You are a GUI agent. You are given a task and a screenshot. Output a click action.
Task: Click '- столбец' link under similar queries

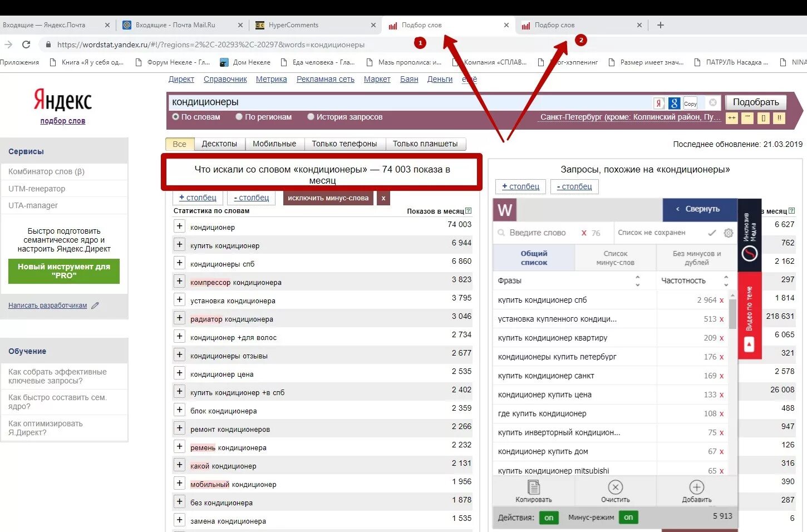tap(574, 186)
